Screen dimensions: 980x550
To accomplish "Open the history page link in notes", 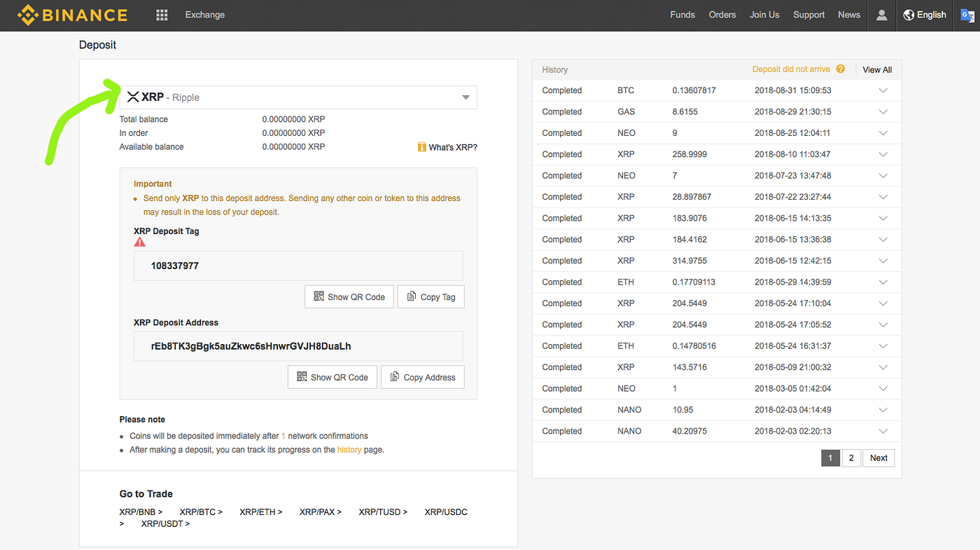I will pyautogui.click(x=349, y=450).
